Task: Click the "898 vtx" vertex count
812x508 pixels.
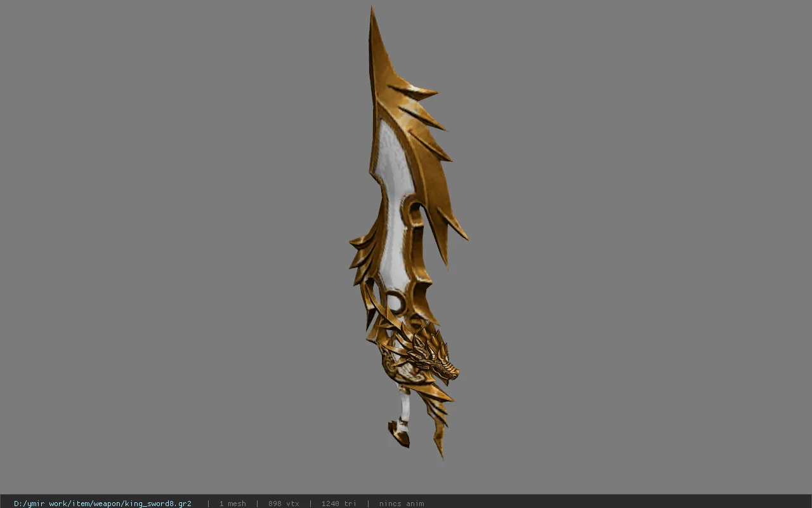Action: [284, 504]
